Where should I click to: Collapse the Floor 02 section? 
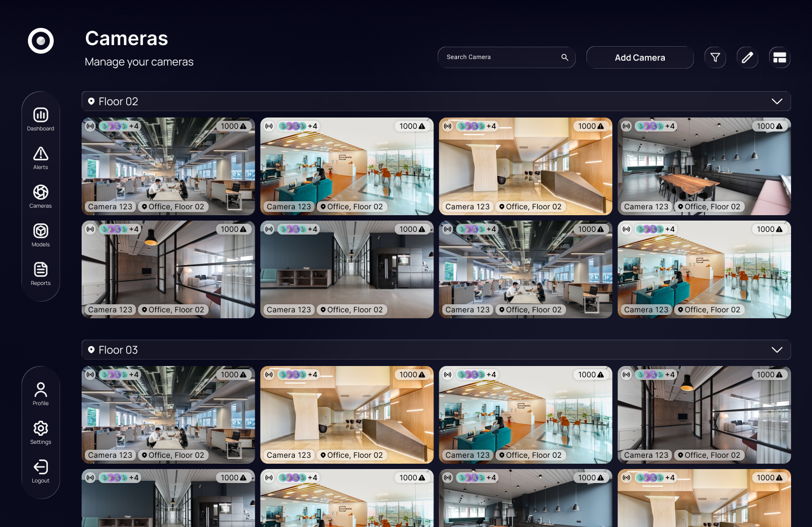point(777,101)
